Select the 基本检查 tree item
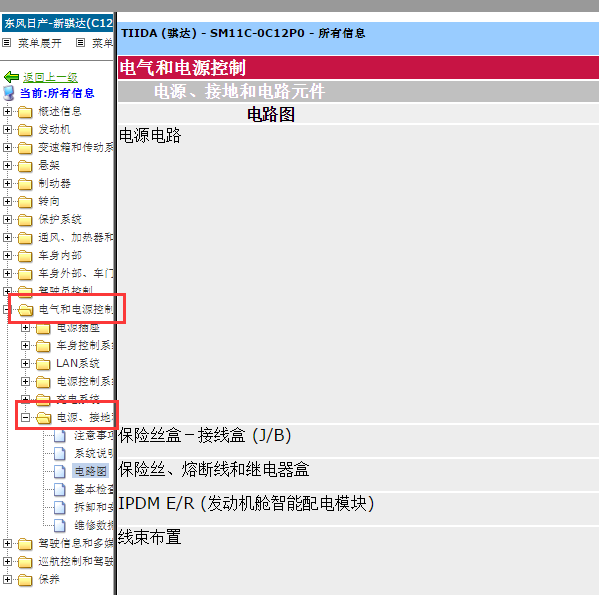This screenshot has width=599, height=595. pos(94,489)
